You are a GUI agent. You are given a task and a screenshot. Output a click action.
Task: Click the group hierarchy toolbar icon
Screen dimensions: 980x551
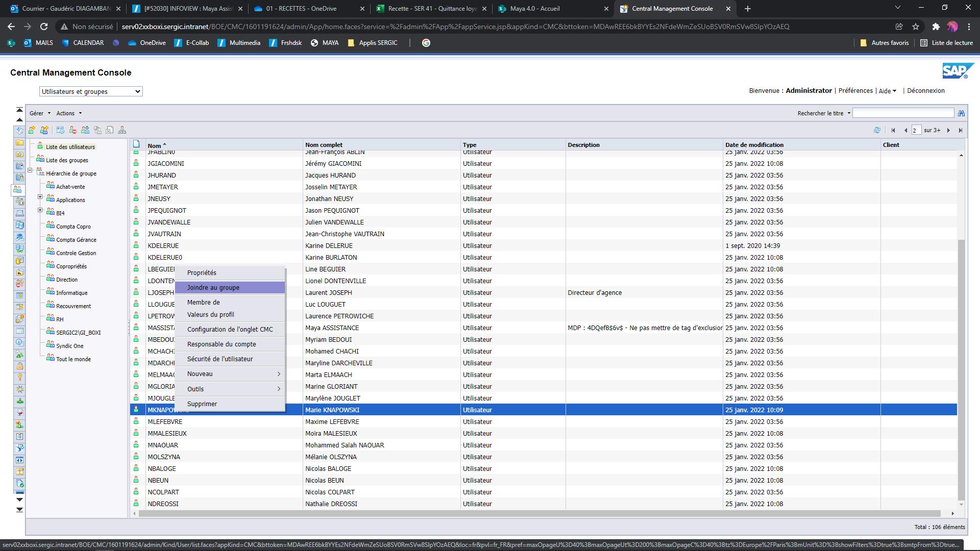pos(122,130)
